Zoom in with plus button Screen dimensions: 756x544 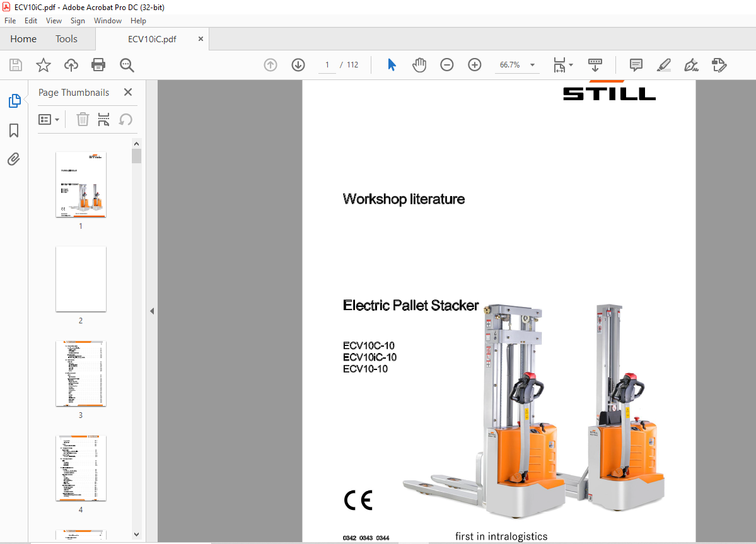click(474, 64)
